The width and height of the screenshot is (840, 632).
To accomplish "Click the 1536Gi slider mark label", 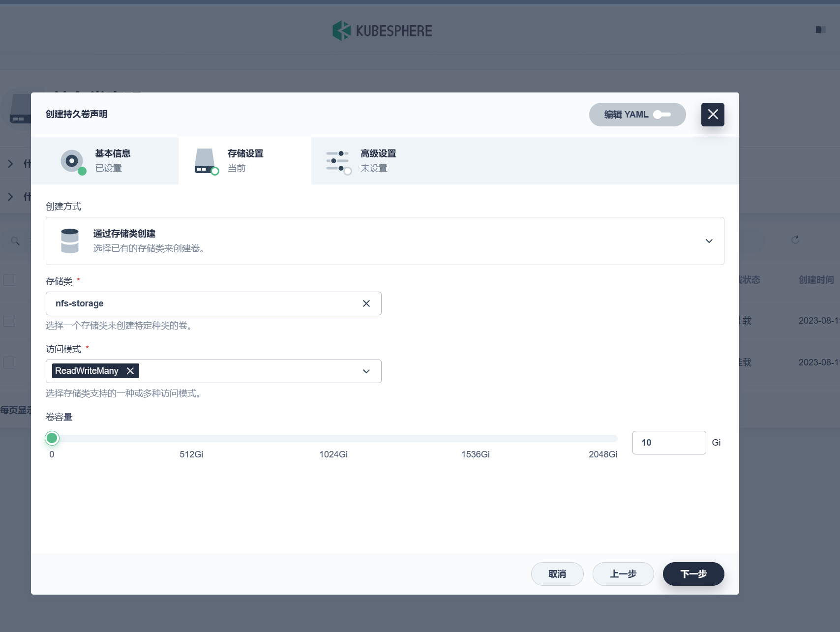I will (x=476, y=454).
